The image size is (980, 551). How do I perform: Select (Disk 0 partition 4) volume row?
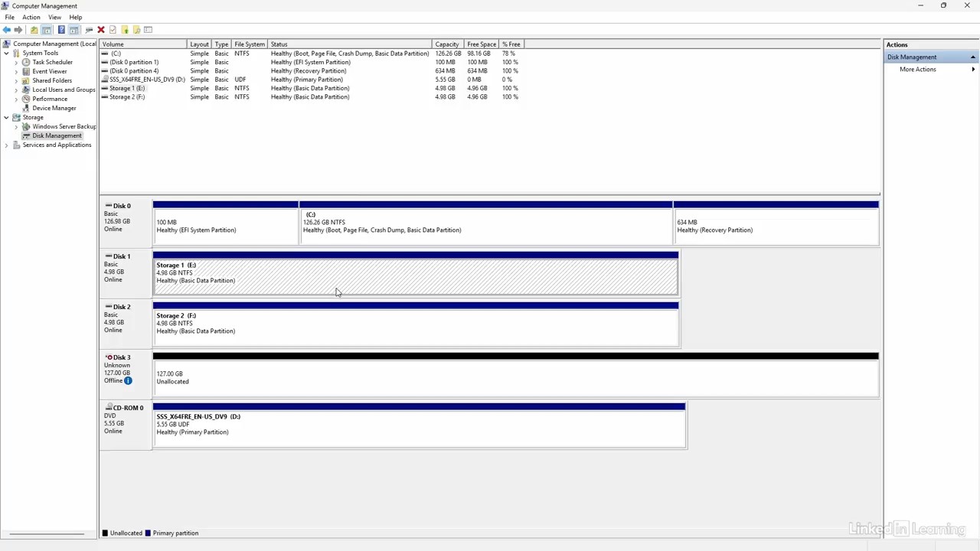tap(312, 70)
